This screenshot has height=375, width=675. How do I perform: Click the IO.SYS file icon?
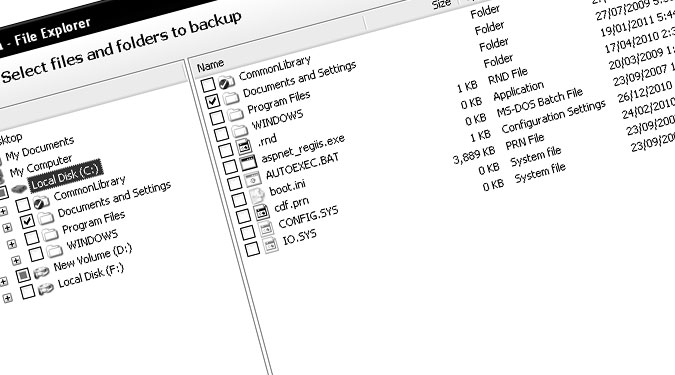pyautogui.click(x=270, y=245)
